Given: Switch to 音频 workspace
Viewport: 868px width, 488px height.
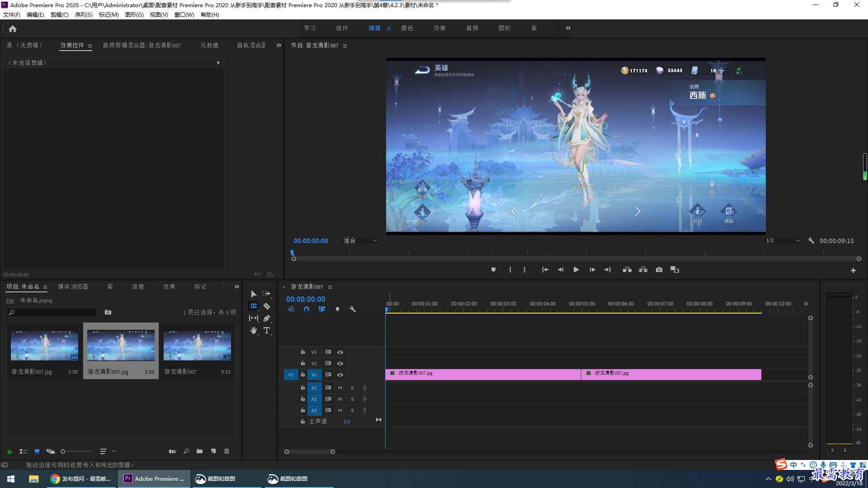Looking at the screenshot, I should 472,28.
